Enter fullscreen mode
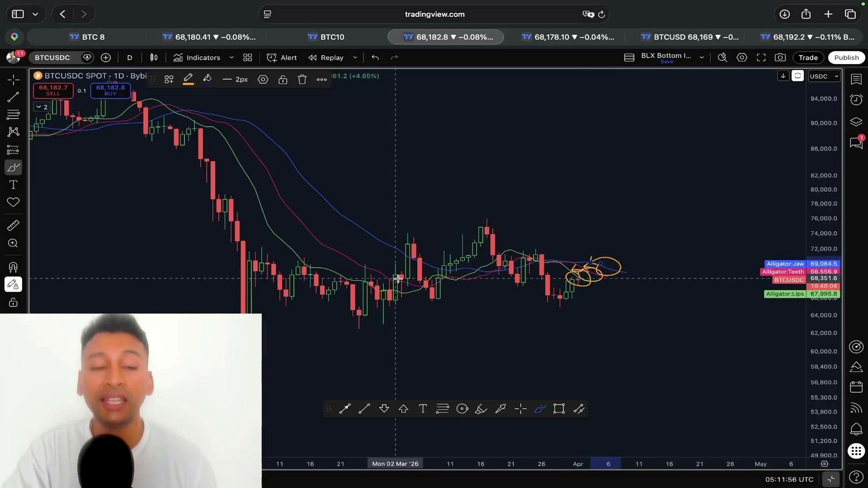Image resolution: width=868 pixels, height=488 pixels. 761,57
